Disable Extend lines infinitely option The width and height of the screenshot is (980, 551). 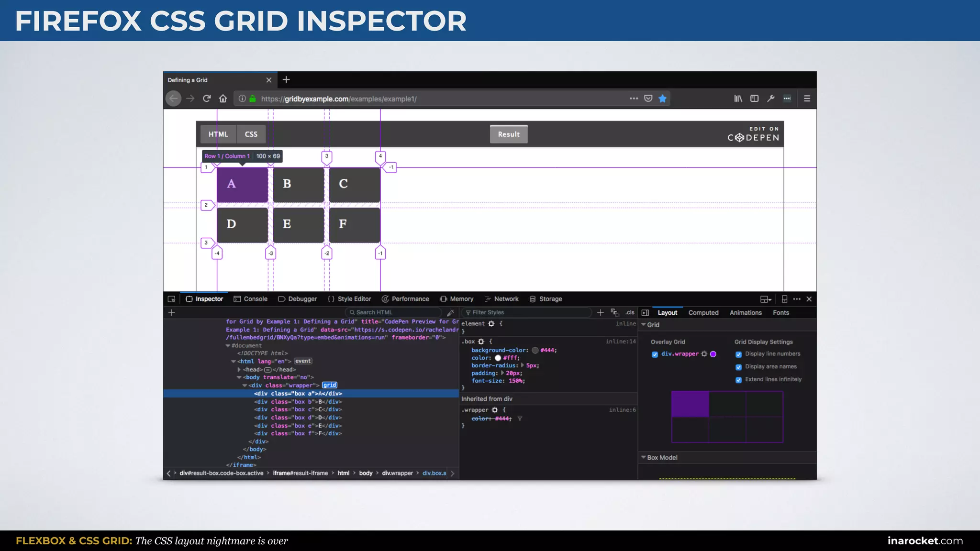click(738, 380)
